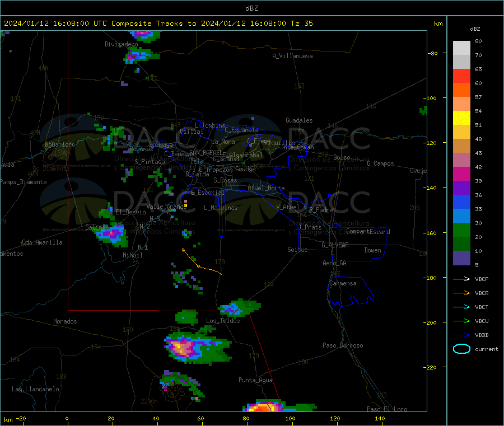Click the orange VBCR arrow legend icon
This screenshot has width=504, height=426.
(461, 293)
